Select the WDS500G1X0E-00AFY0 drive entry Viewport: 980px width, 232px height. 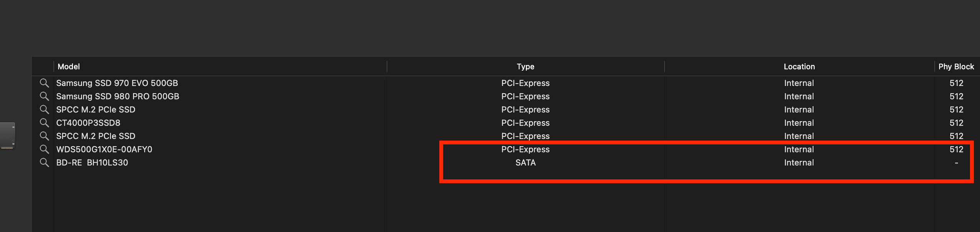tap(104, 149)
